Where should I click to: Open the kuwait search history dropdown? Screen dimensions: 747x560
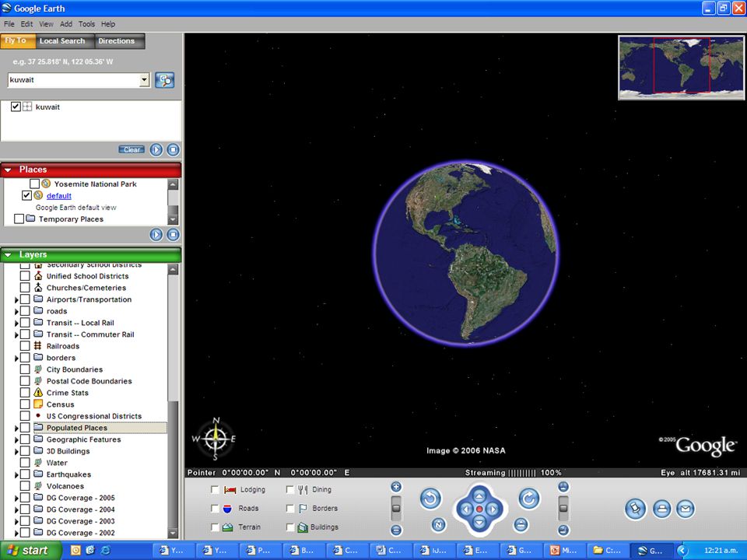(x=145, y=80)
